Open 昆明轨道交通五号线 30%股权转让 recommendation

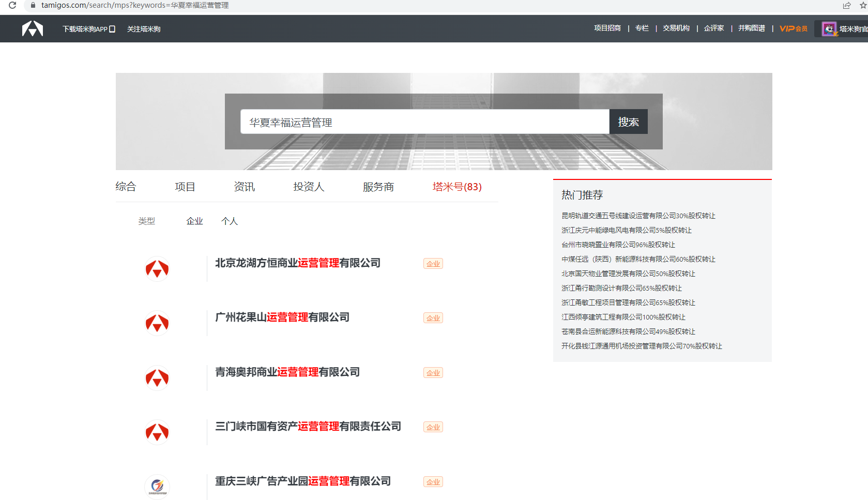pyautogui.click(x=638, y=216)
